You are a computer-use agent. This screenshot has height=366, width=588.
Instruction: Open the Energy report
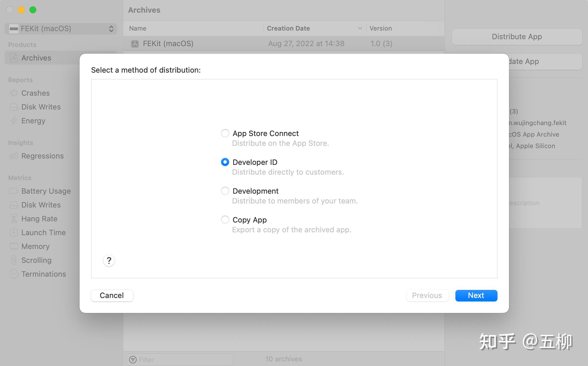pyautogui.click(x=33, y=121)
